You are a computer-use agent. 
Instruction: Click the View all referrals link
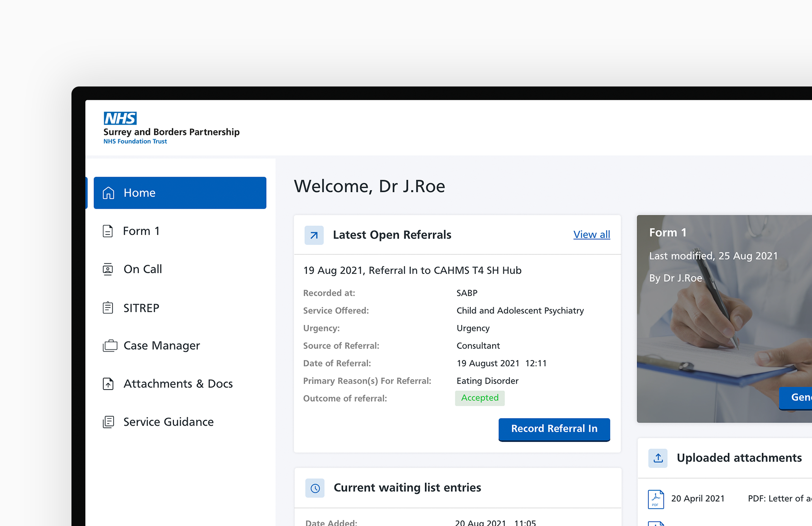click(x=592, y=234)
